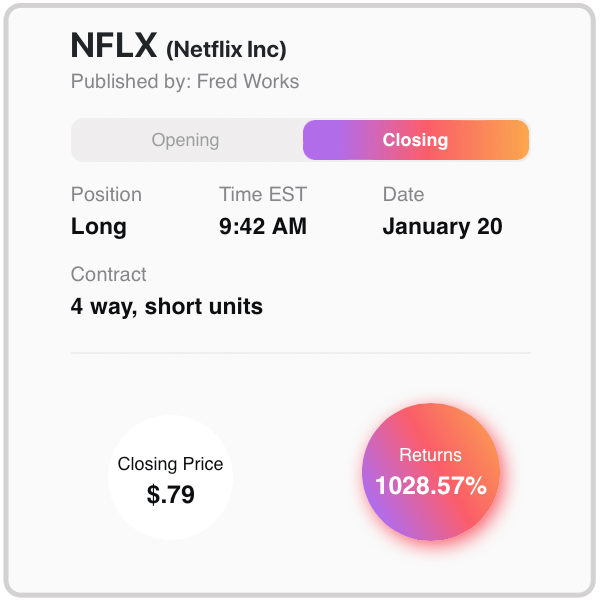Click the Date label
Screen dimensions: 600x600
coord(403,194)
